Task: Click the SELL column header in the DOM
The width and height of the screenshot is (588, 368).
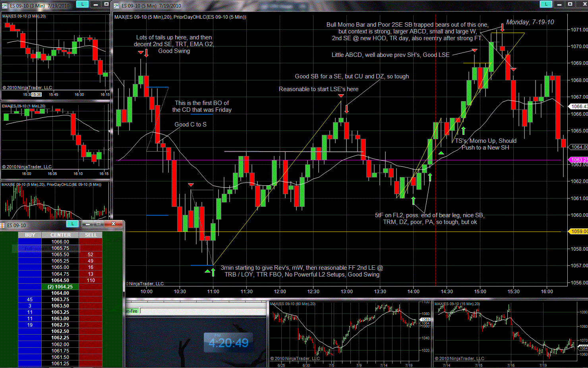Action: tap(91, 235)
